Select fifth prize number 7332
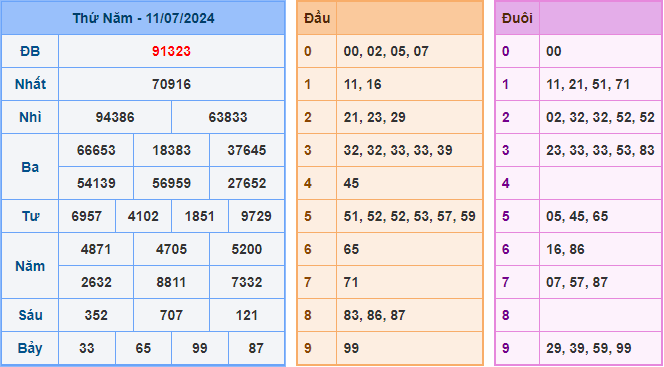This screenshot has height=367, width=664. pyautogui.click(x=247, y=282)
